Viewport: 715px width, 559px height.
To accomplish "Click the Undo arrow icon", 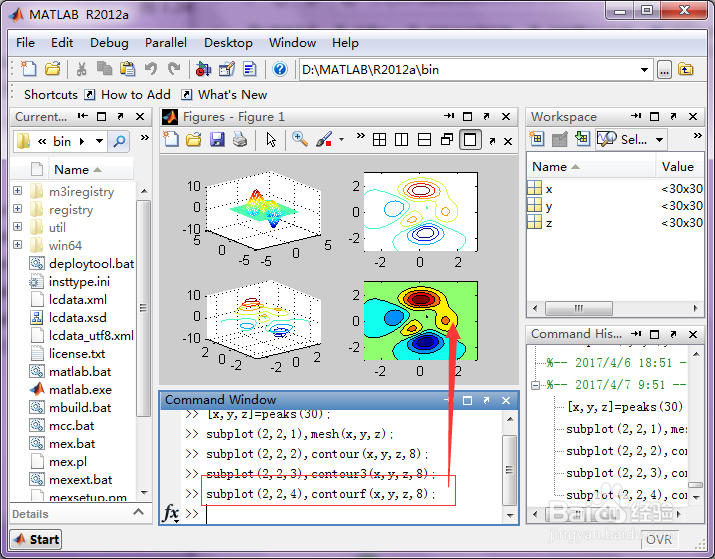I will (150, 69).
